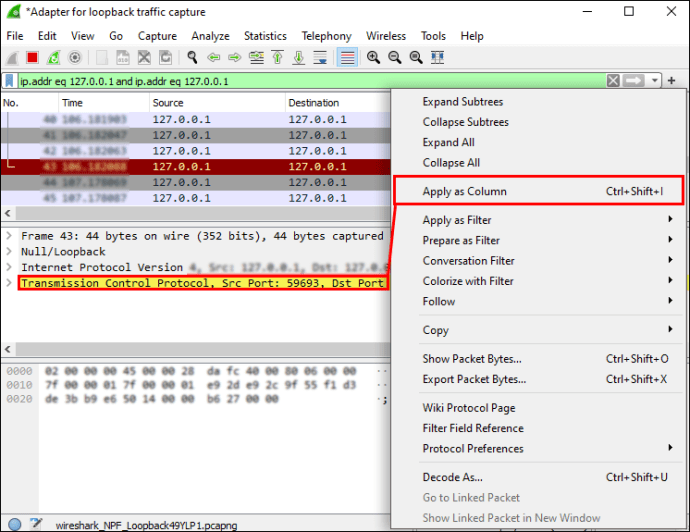Reload this capture file icon

click(165, 58)
